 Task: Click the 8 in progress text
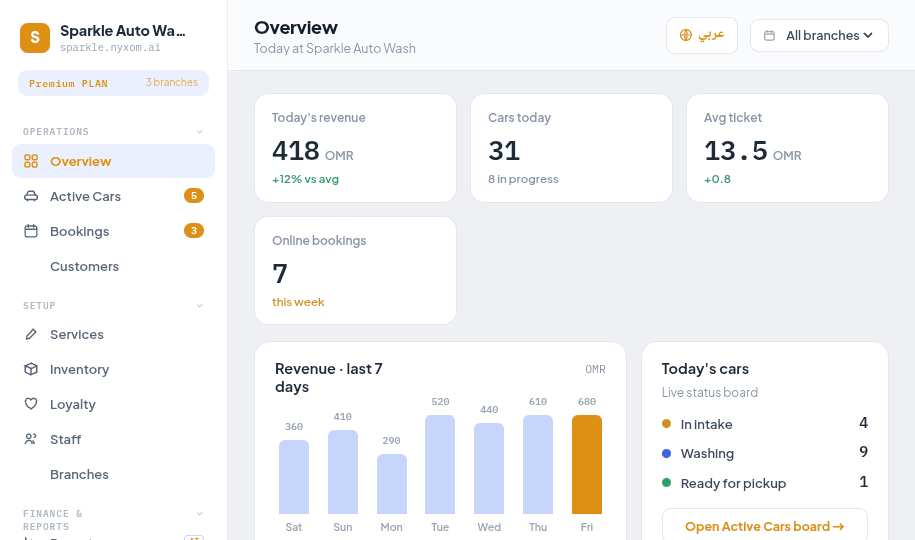[x=523, y=179]
